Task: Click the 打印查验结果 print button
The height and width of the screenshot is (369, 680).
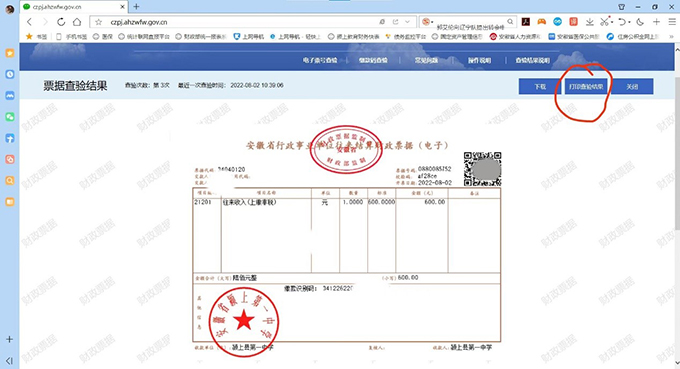Action: click(x=586, y=86)
